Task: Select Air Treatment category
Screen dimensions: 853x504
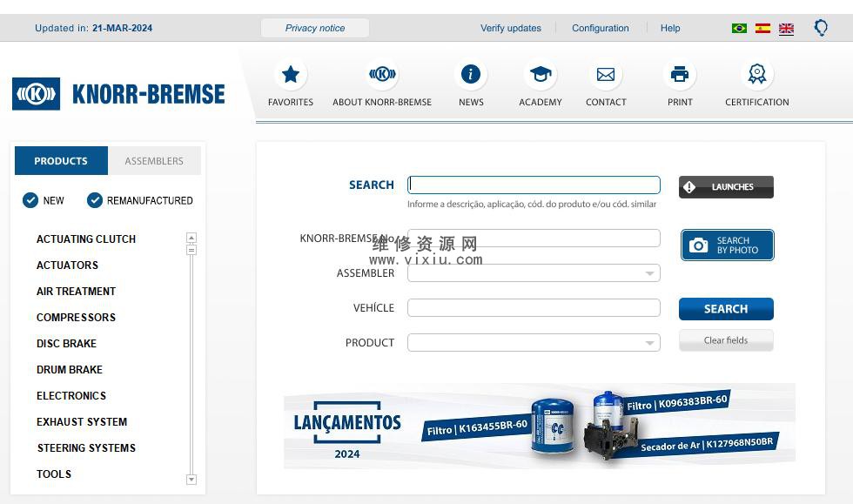Action: tap(77, 292)
